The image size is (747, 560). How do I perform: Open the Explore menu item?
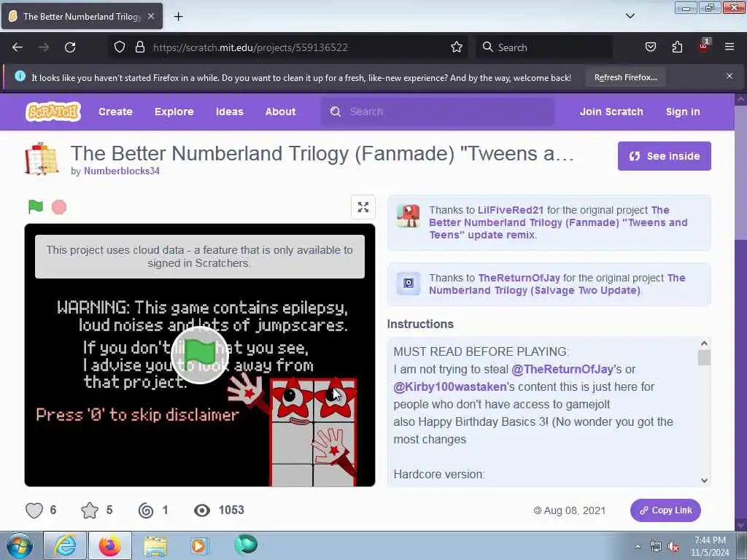point(174,112)
